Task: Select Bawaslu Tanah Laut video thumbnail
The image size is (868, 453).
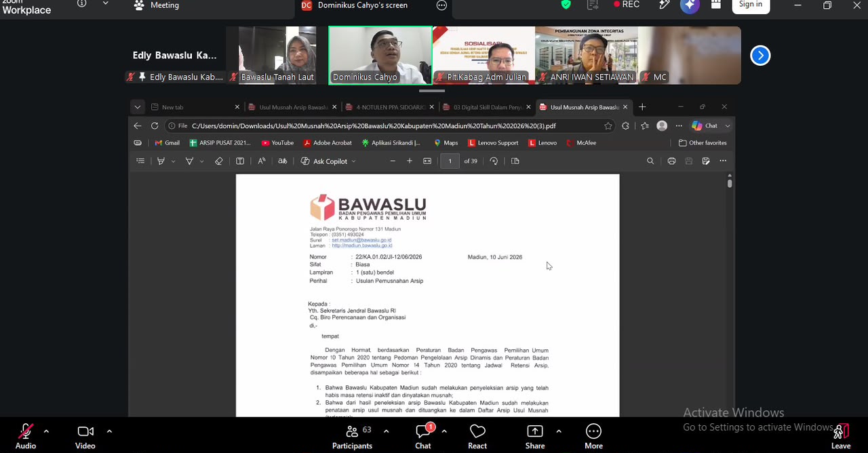Action: 277,56
